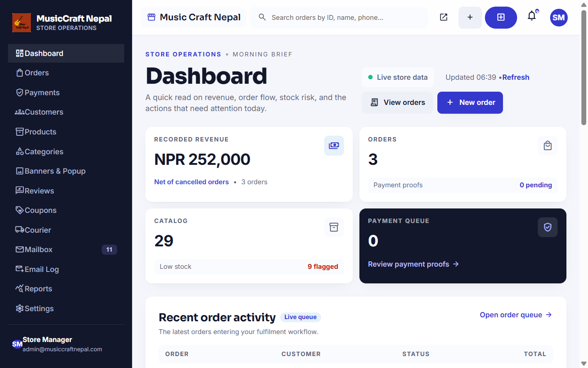The height and width of the screenshot is (368, 588).
Task: Open the Courier page
Action: (66, 230)
